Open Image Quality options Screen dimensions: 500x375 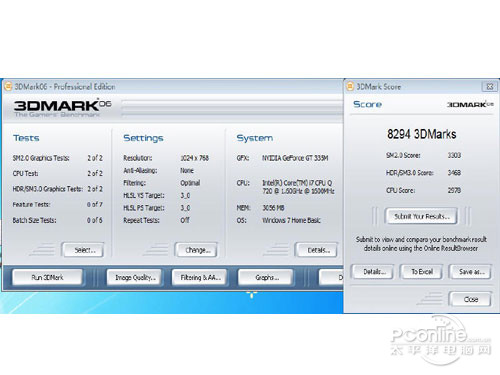(x=134, y=277)
